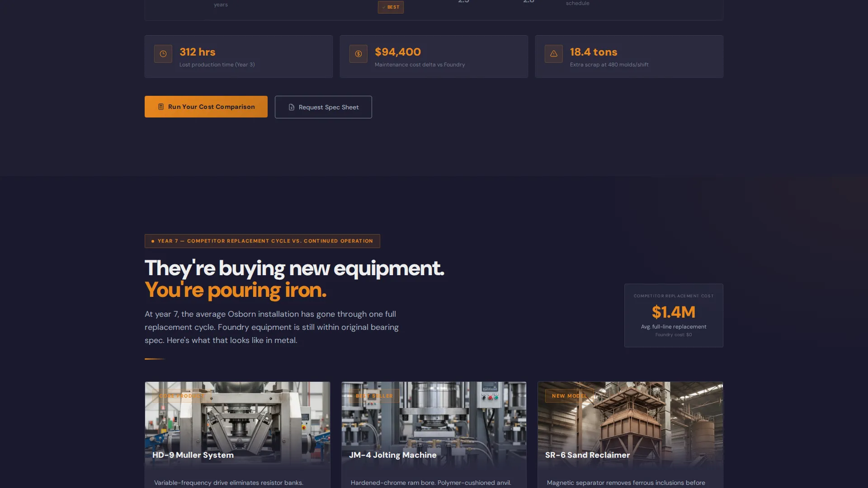Click the BEST SELLER badge
Viewport: 868px width, 488px height.
374,396
